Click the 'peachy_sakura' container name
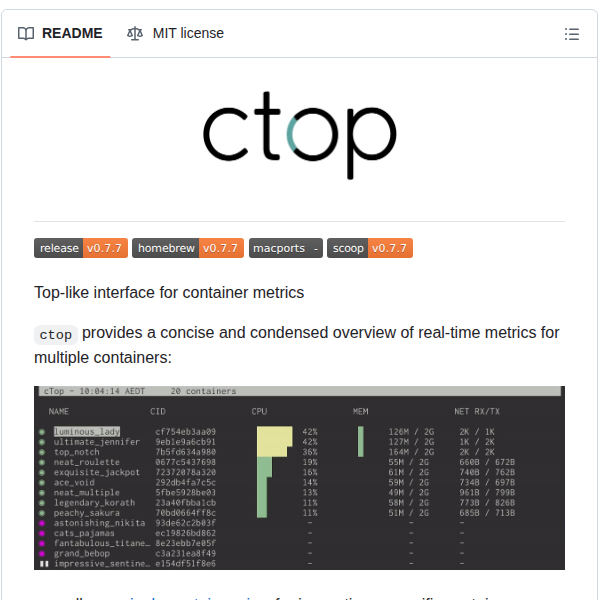Image resolution: width=600 pixels, height=600 pixels. click(x=86, y=513)
